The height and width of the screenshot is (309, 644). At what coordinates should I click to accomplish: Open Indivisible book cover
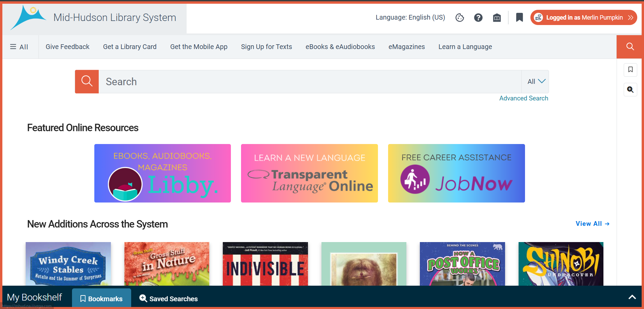[265, 264]
